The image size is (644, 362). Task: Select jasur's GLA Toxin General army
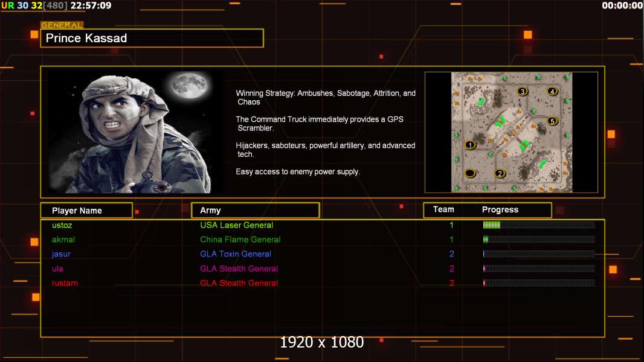(236, 254)
